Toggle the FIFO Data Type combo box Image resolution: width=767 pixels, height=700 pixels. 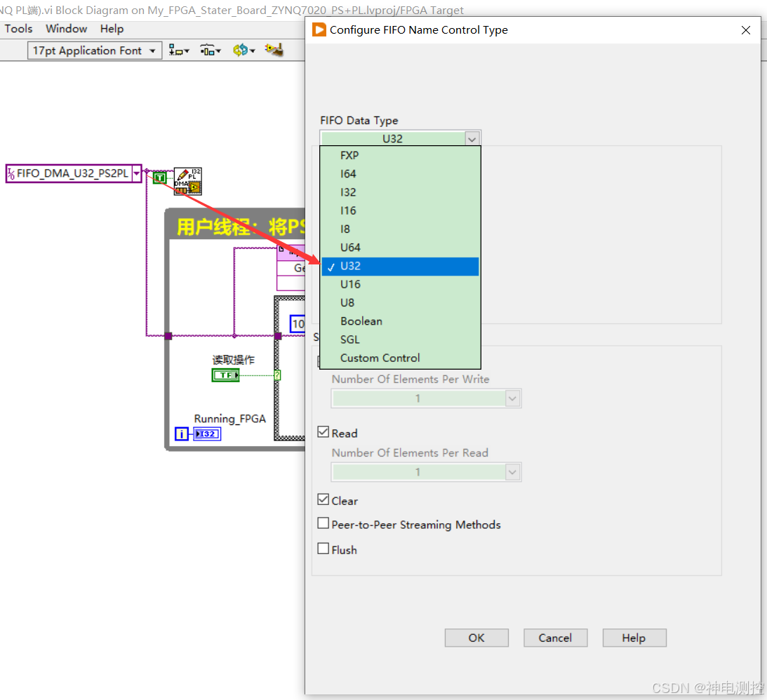[x=400, y=138]
